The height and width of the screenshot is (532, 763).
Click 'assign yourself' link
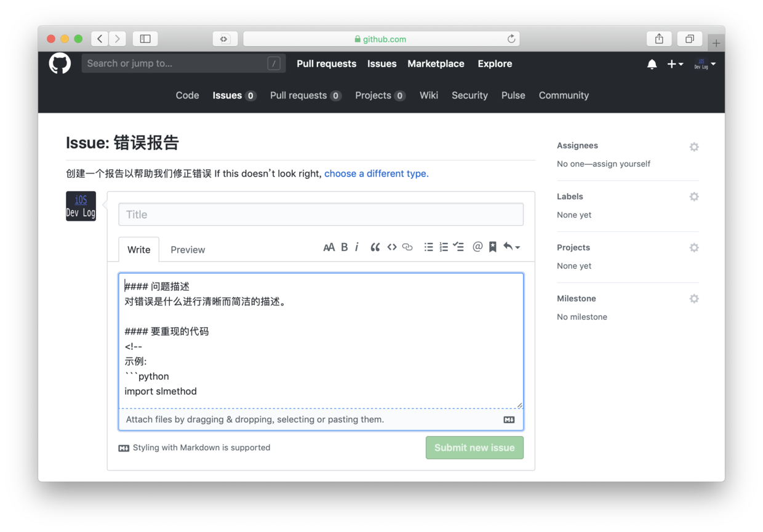pyautogui.click(x=621, y=164)
